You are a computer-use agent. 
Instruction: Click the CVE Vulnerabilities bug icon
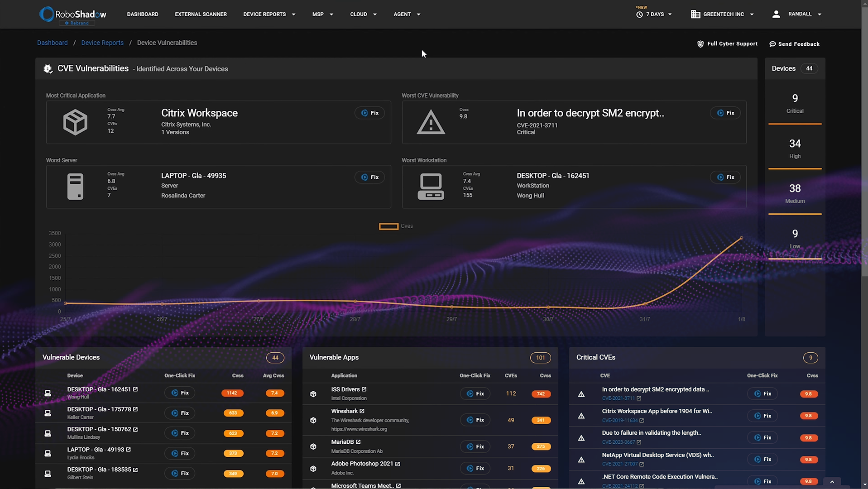[48, 69]
